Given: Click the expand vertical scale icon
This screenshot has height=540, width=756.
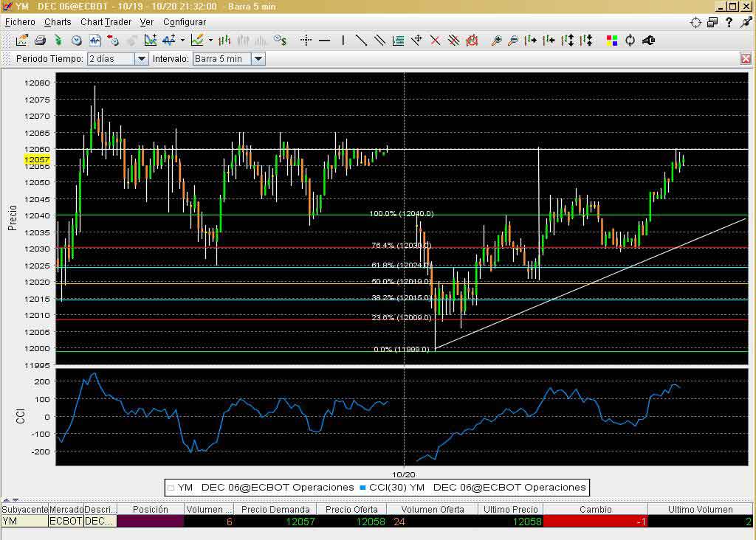Looking at the screenshot, I should click(x=568, y=41).
